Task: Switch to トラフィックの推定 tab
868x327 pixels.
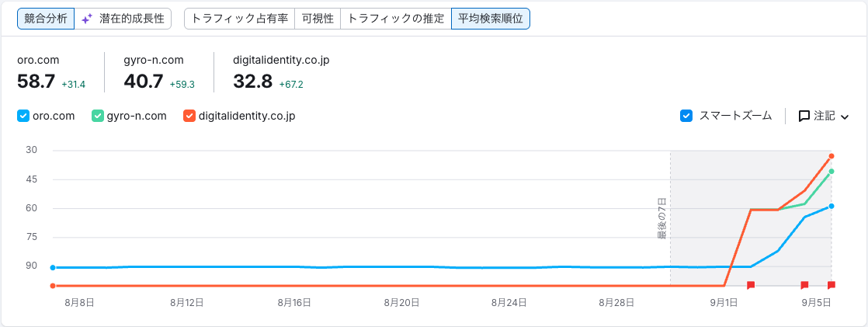Action: coord(395,19)
